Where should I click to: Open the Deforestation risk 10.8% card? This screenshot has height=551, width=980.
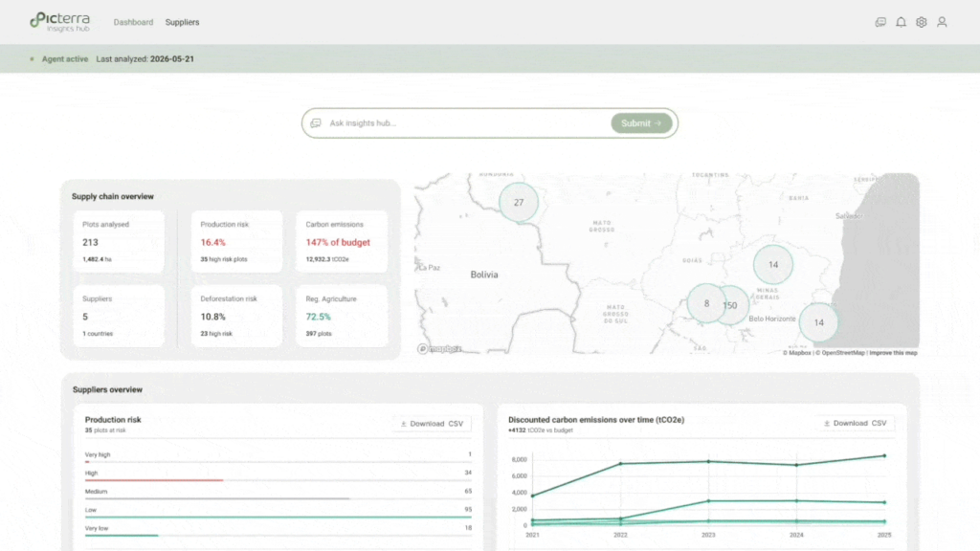[237, 316]
